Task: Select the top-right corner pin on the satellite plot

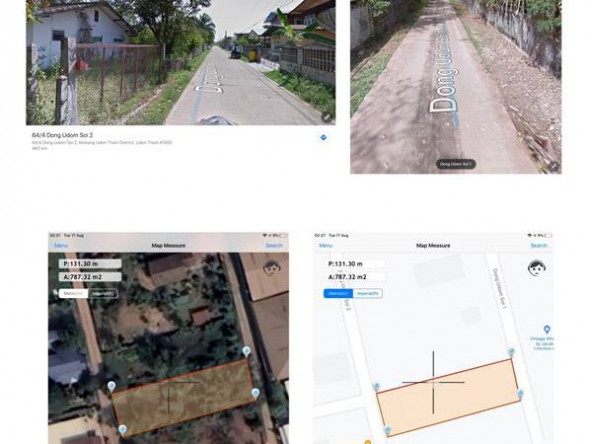Action: pos(247,352)
